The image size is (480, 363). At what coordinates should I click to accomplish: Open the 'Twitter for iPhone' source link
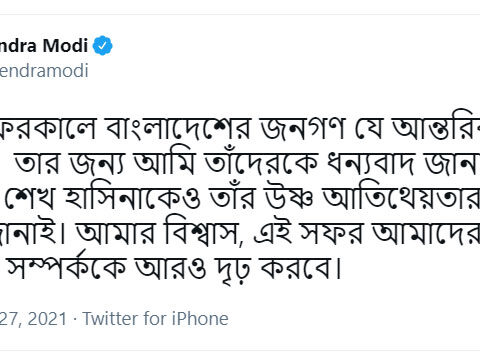pyautogui.click(x=155, y=318)
